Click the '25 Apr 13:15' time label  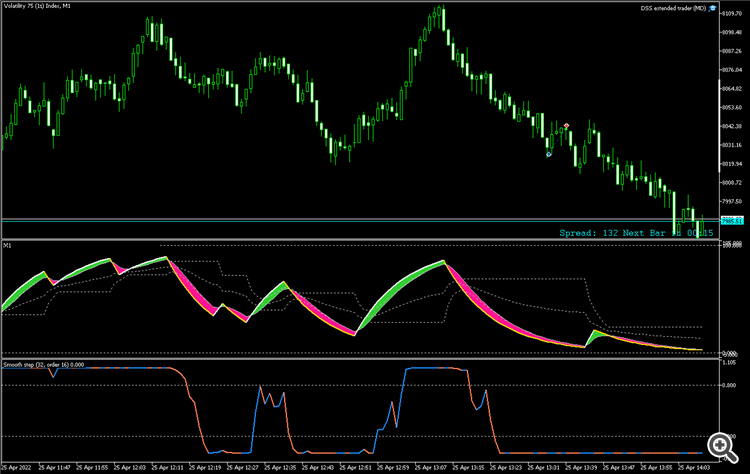pyautogui.click(x=468, y=467)
